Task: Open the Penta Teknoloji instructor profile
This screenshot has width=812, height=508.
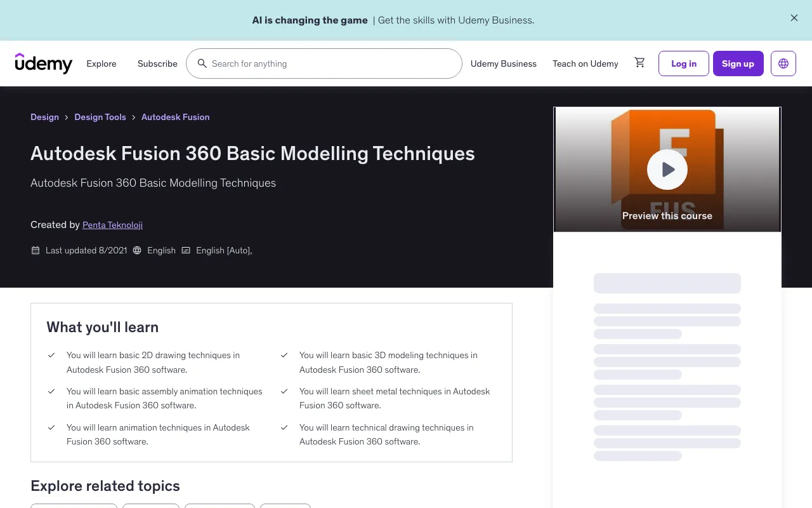Action: 112,225
